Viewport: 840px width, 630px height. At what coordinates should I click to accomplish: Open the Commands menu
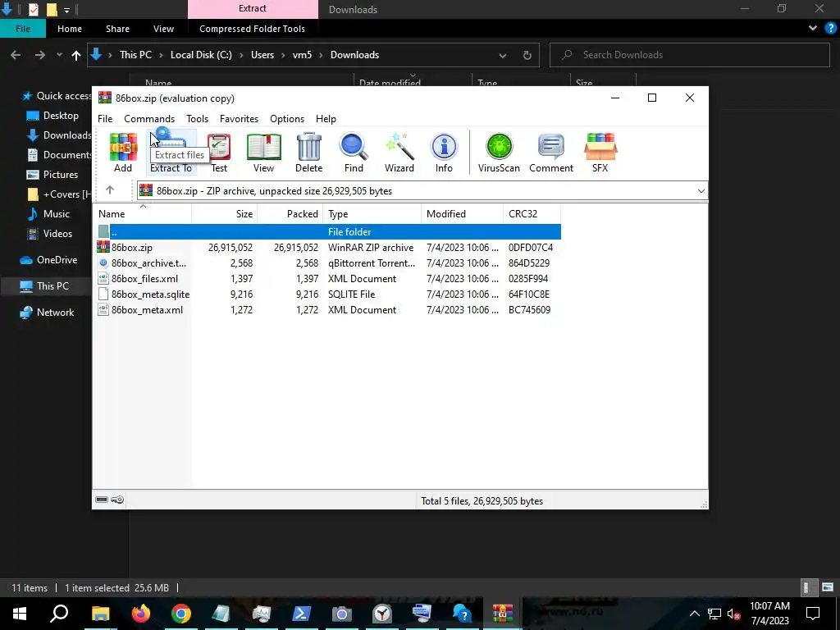pos(149,118)
